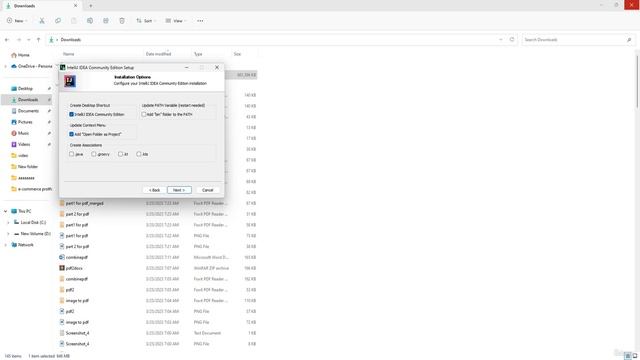The width and height of the screenshot is (640, 360).
Task: Close the Downloads tab
Action: click(76, 6)
